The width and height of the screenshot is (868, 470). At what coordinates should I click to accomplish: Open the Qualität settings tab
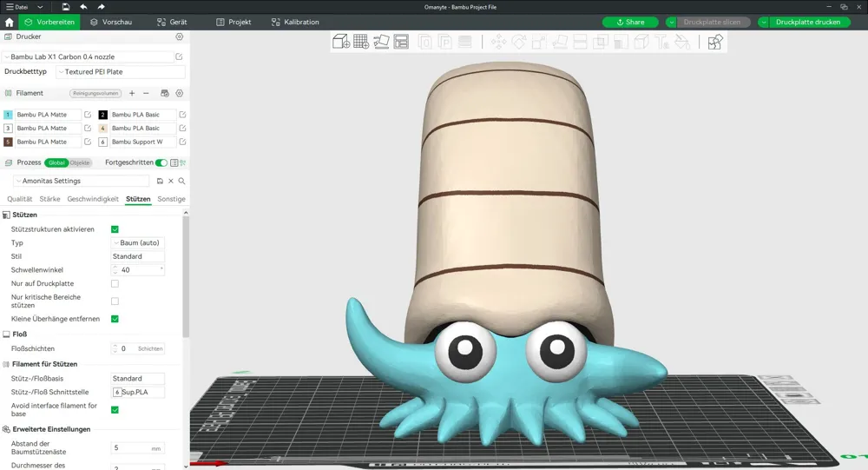19,199
